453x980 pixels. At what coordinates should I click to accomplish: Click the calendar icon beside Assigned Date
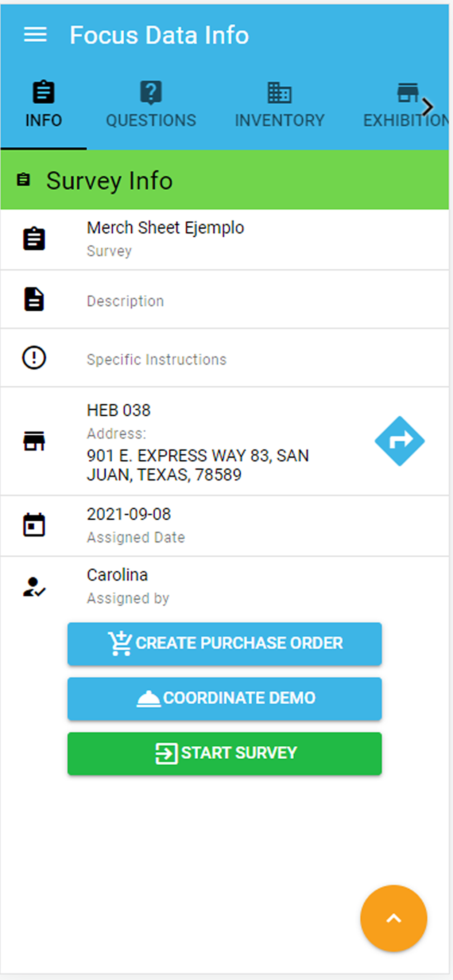click(x=34, y=525)
